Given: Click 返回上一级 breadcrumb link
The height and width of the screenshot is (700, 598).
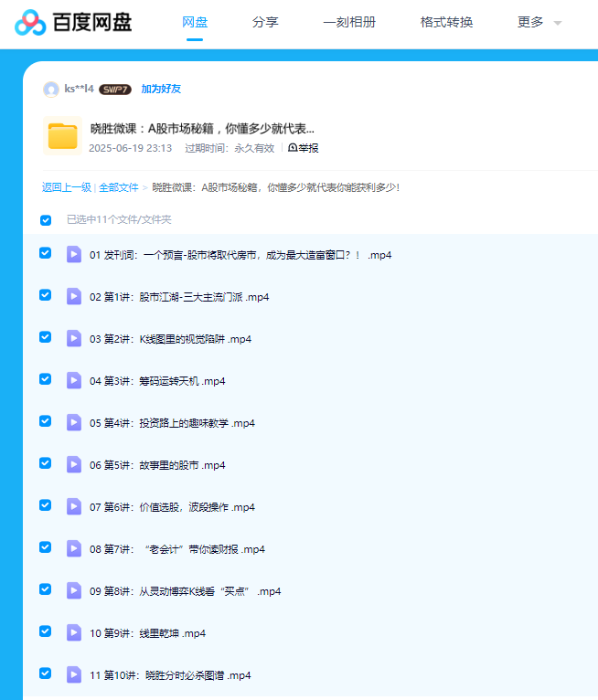Looking at the screenshot, I should 66,187.
